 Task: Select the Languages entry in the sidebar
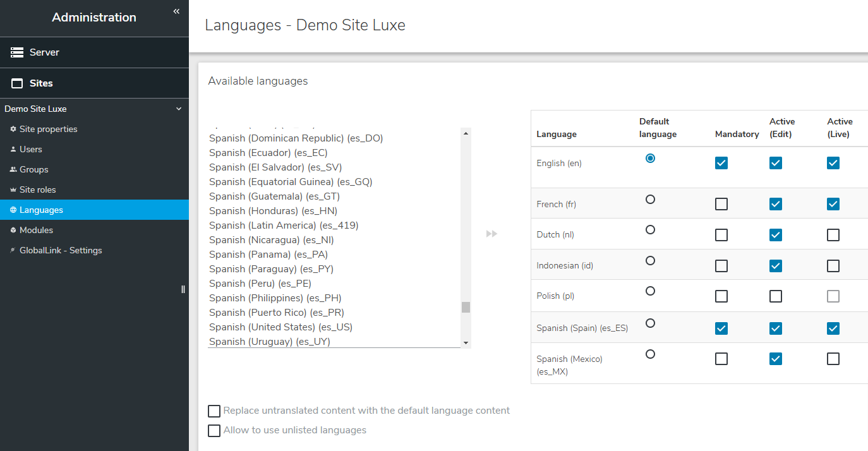[41, 209]
